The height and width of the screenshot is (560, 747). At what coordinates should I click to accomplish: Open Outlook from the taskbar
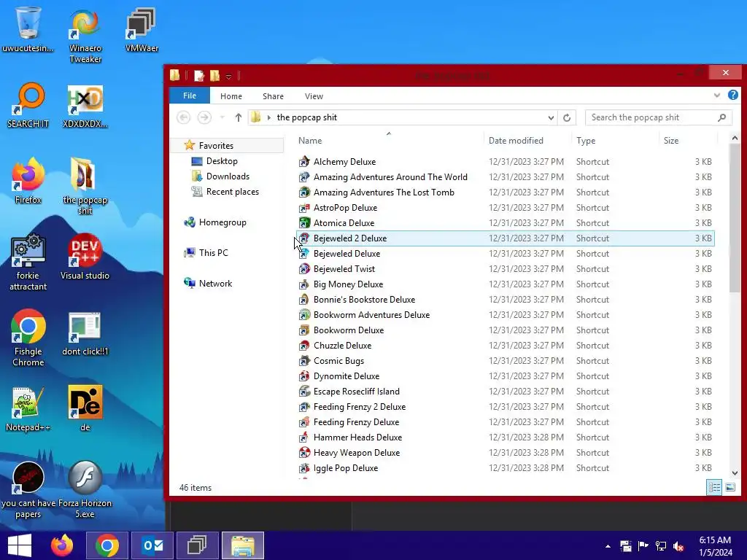[x=152, y=545]
